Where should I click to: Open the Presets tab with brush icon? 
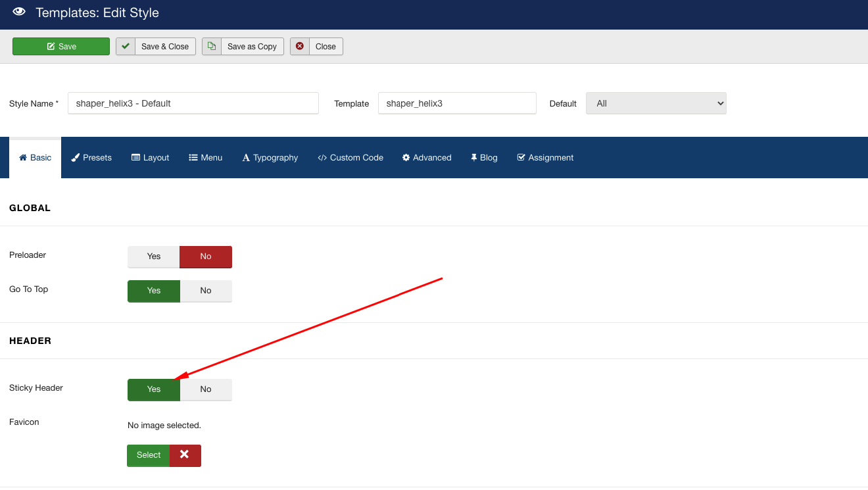91,158
